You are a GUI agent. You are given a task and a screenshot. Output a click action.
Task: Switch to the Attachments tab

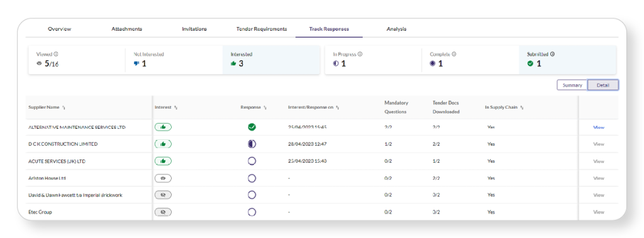[127, 29]
